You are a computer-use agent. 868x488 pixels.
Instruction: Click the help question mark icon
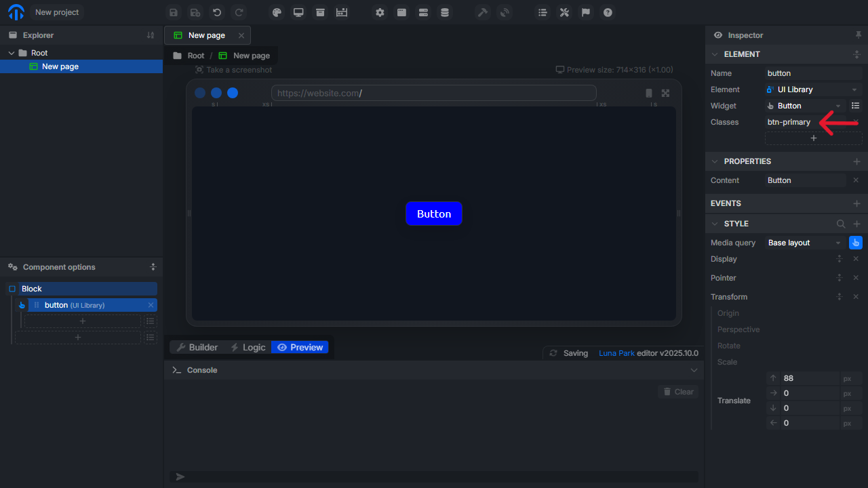pyautogui.click(x=608, y=12)
